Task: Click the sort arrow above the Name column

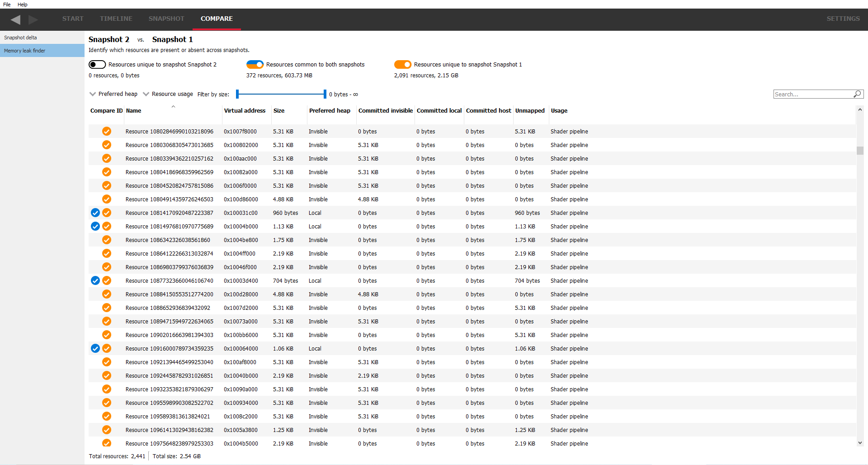Action: pos(173,107)
